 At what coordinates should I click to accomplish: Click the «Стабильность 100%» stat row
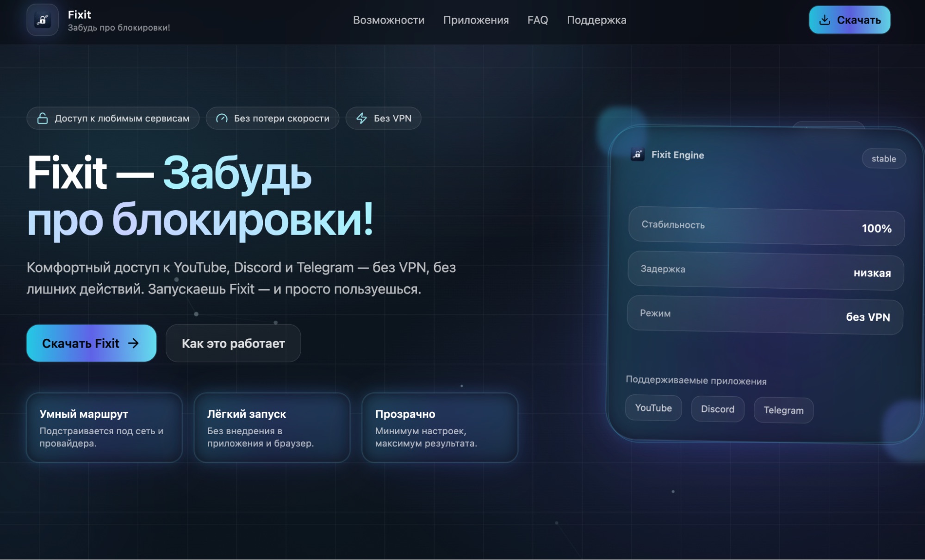pyautogui.click(x=765, y=226)
